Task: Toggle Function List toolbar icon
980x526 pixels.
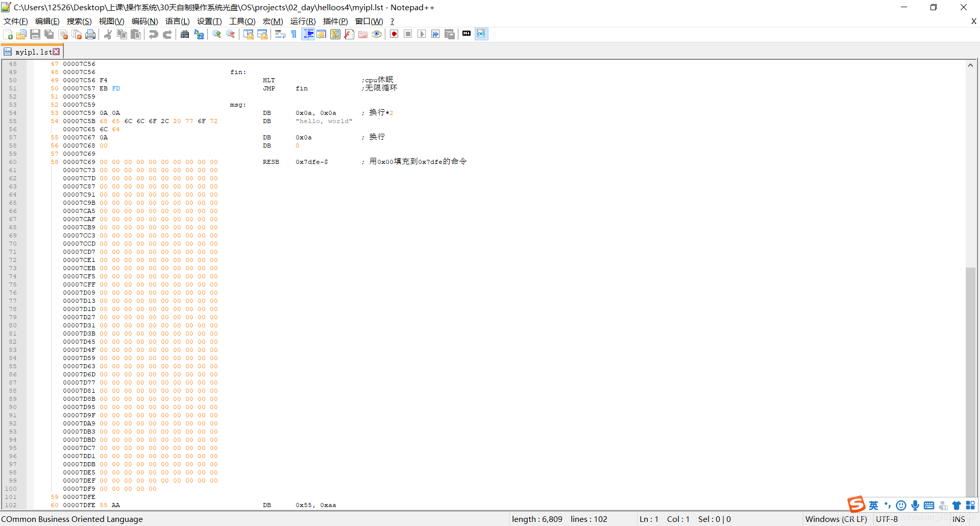Action: (x=349, y=34)
